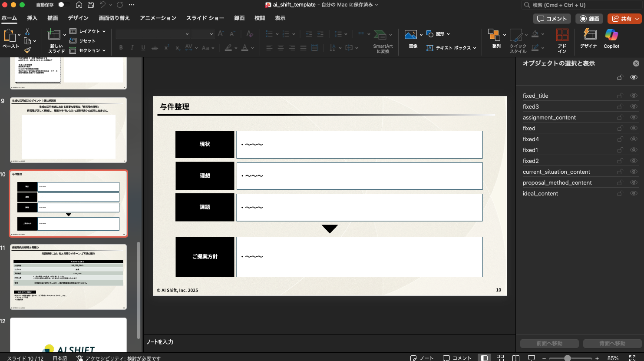This screenshot has height=361, width=644.
Task: Toggle the AutoSave switch
Action: coord(63,5)
